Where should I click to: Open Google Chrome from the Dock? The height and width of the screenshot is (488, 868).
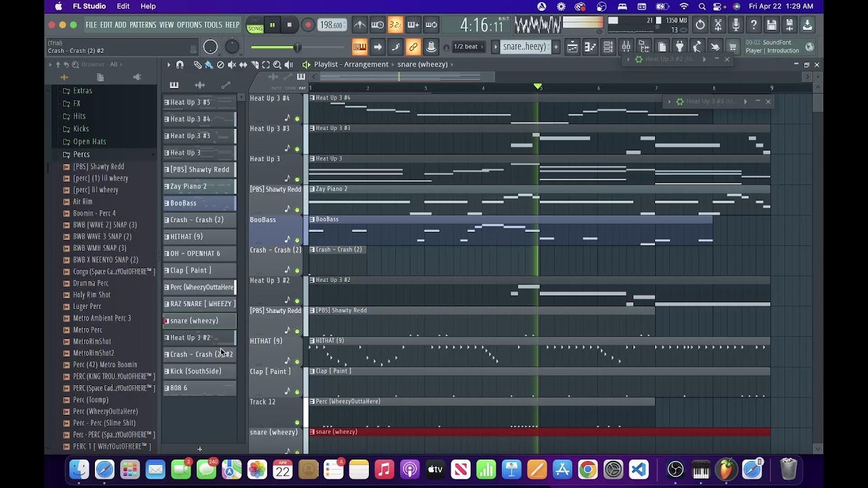pos(588,469)
